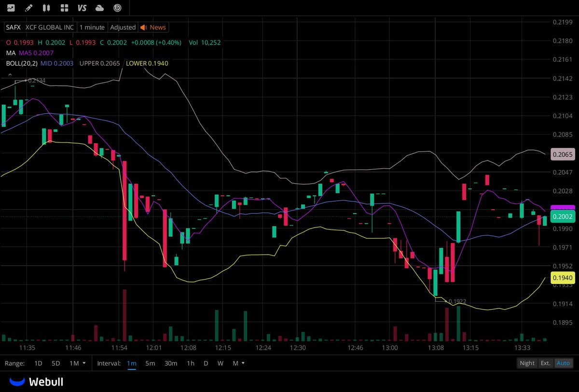Viewport: 579px width, 392px height.
Task: Click the 0.2065 upper band price tag
Action: [x=563, y=154]
